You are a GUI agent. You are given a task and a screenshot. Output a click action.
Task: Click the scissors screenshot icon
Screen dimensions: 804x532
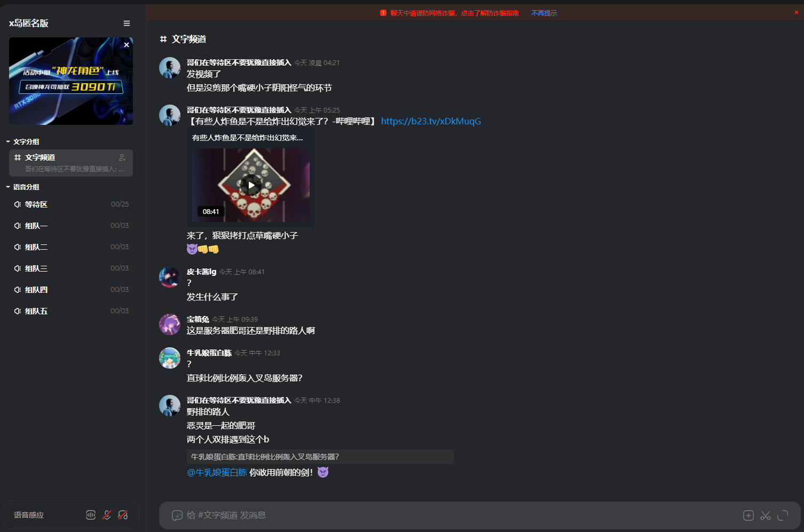coord(766,515)
